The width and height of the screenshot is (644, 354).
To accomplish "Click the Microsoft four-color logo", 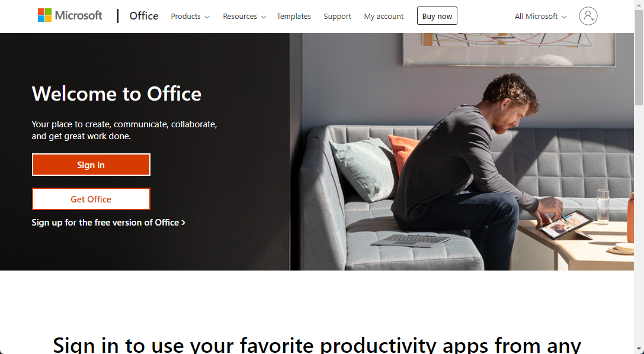I will [x=45, y=15].
